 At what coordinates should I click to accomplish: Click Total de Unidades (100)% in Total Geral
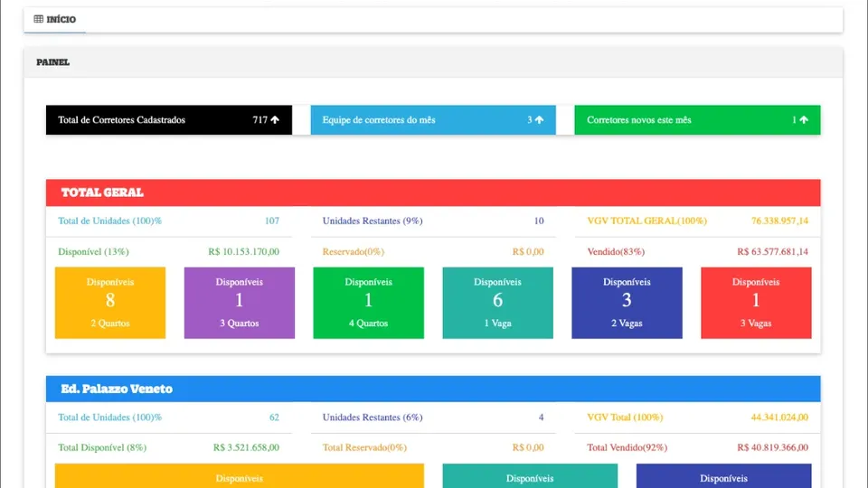[109, 221]
